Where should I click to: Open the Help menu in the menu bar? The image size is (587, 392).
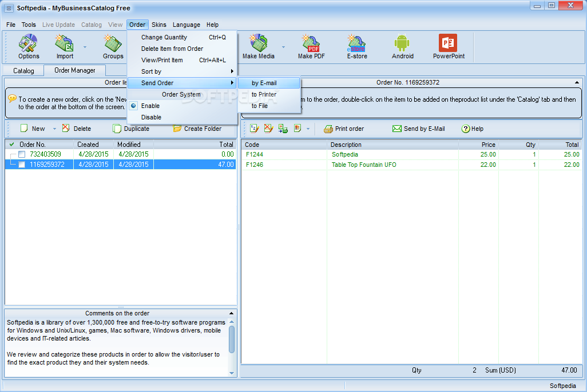click(212, 25)
